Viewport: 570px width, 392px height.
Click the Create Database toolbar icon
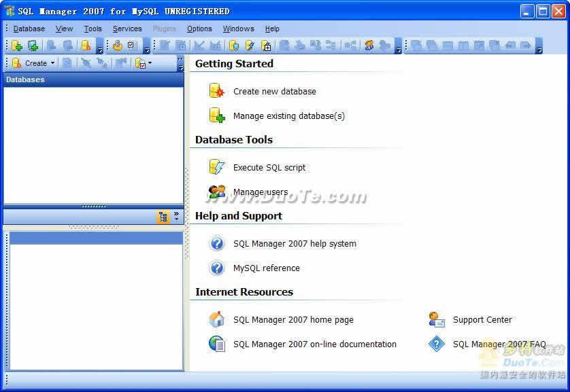coord(17,46)
